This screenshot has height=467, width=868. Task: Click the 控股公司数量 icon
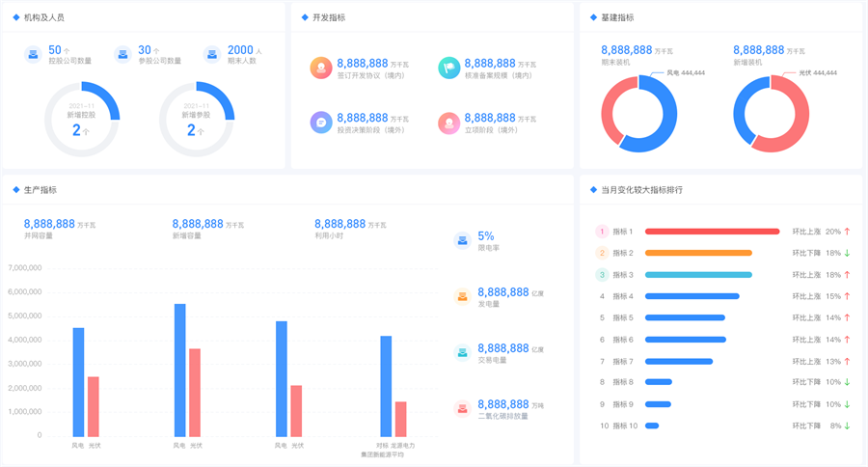pos(34,55)
